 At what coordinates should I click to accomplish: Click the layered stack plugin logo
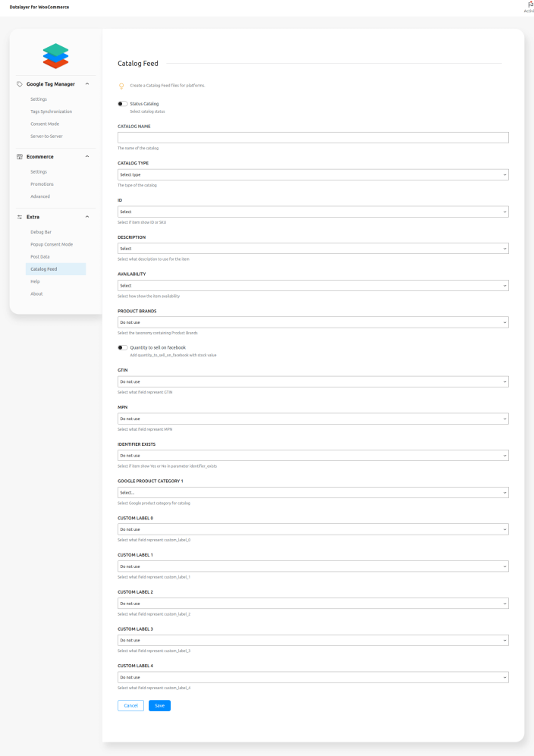55,55
